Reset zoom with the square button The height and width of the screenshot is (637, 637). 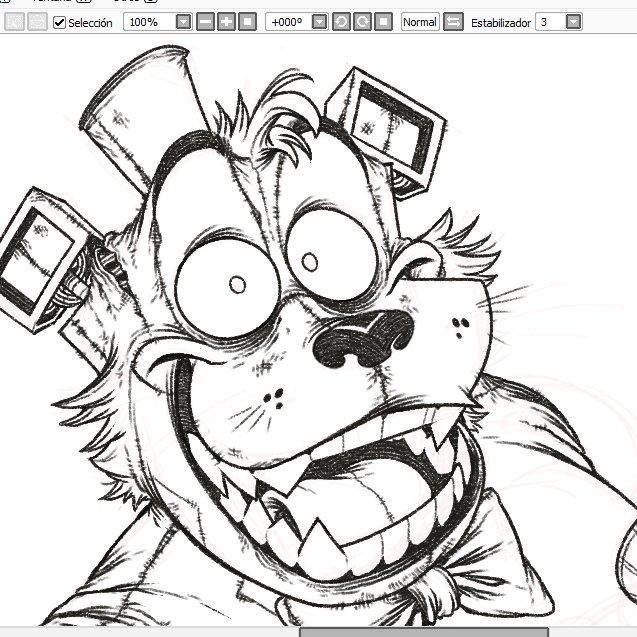click(247, 22)
